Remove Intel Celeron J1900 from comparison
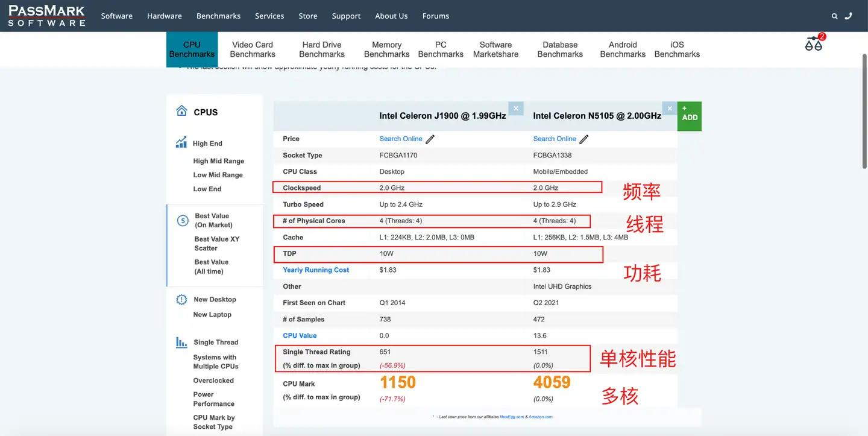 pos(515,108)
